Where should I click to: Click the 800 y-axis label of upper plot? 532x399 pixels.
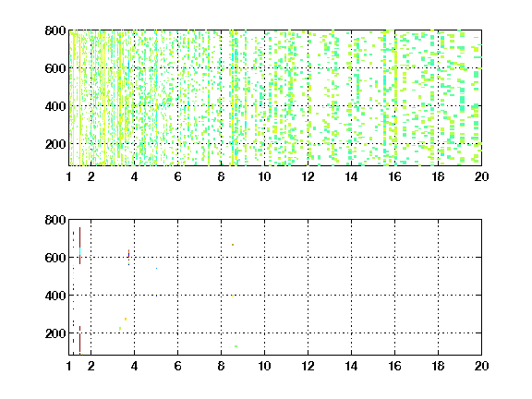coord(55,30)
